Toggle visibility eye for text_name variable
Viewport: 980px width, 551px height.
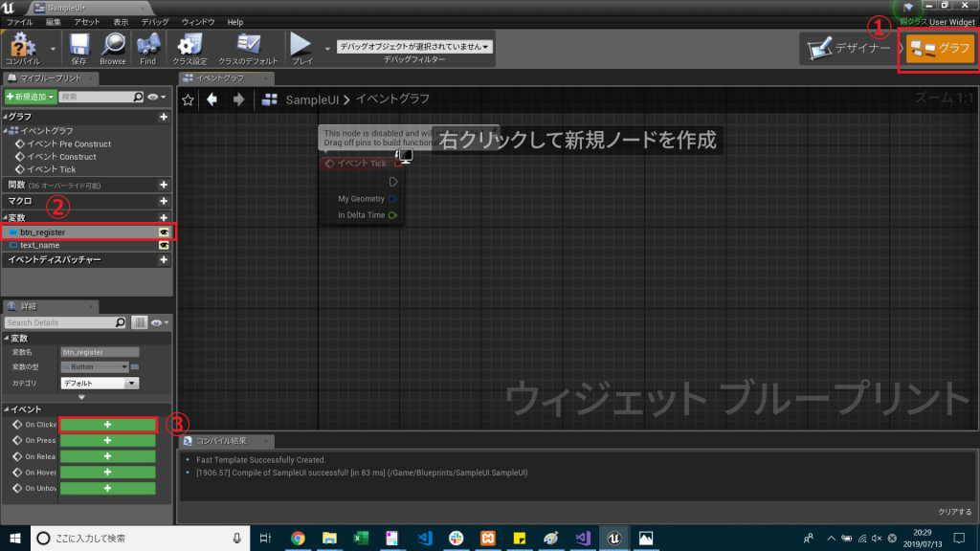[163, 245]
